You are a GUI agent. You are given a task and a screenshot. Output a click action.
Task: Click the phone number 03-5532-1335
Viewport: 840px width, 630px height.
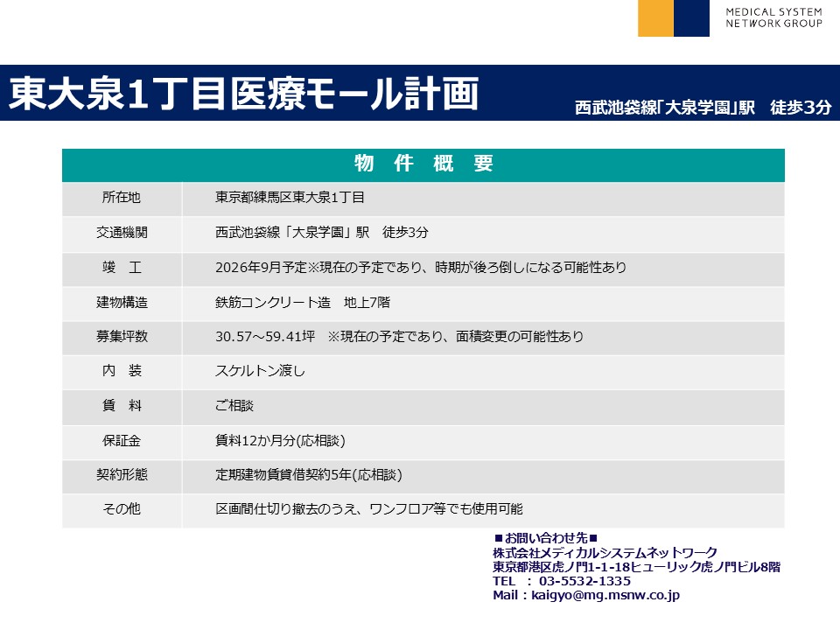(584, 581)
